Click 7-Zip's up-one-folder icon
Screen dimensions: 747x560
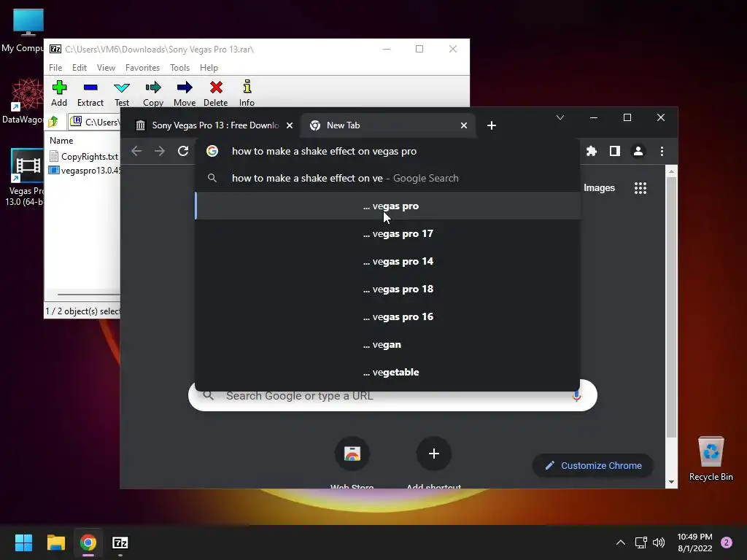click(53, 122)
